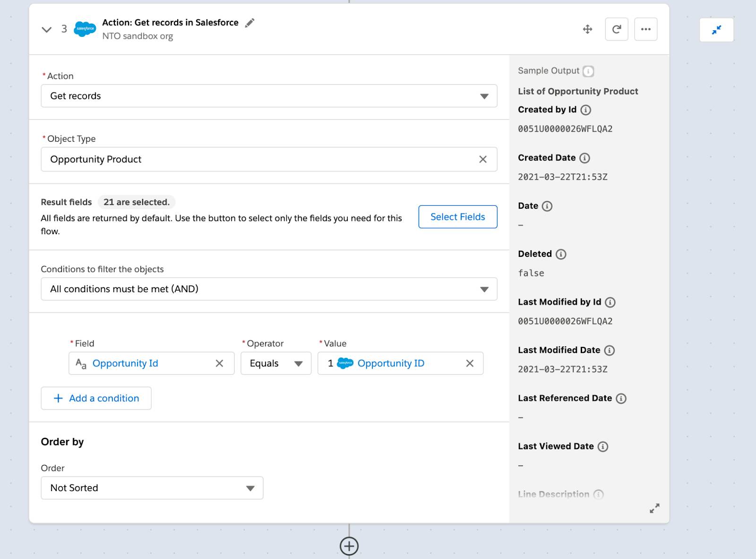Click the '21 are selected.' badge
This screenshot has width=756, height=559.
[x=137, y=202]
